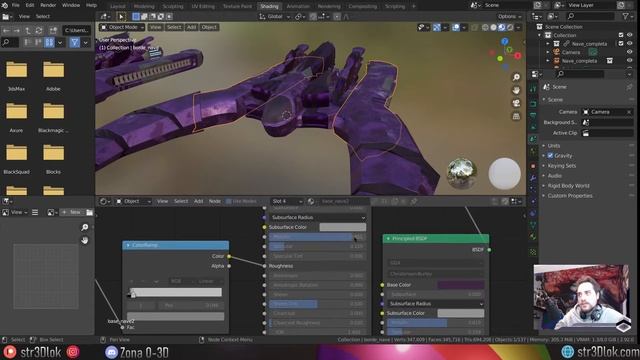Screen dimensions: 640x360
Task: Pin the Scene properties with pin icon
Action: pyautogui.click(x=630, y=87)
